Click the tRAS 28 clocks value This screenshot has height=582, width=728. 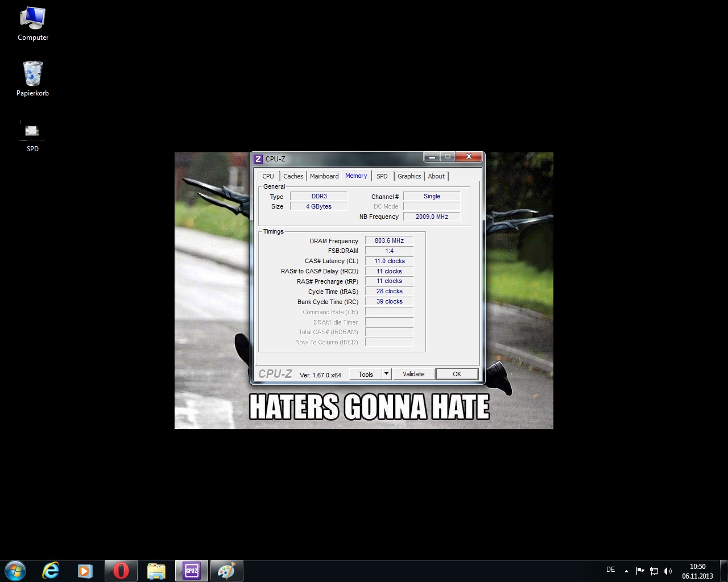pos(389,291)
